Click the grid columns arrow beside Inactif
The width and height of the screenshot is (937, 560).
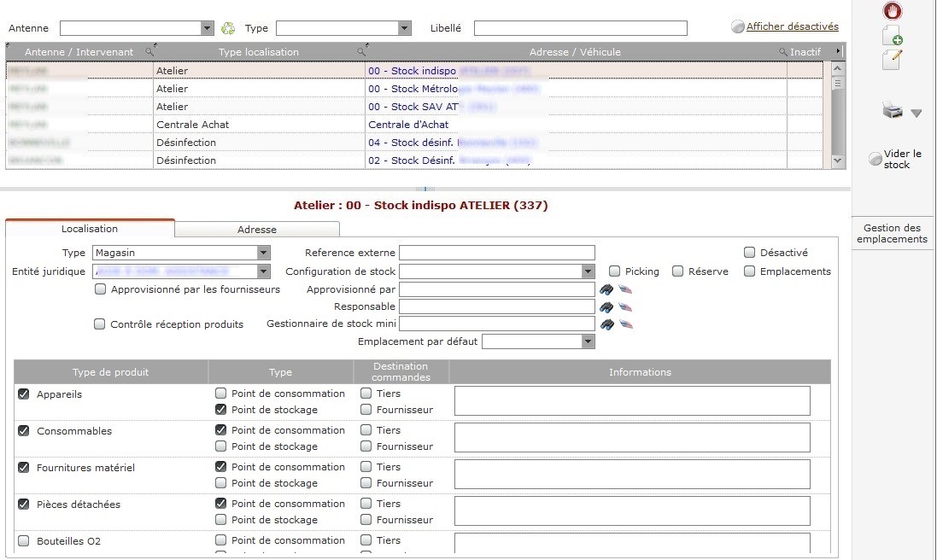click(x=839, y=51)
